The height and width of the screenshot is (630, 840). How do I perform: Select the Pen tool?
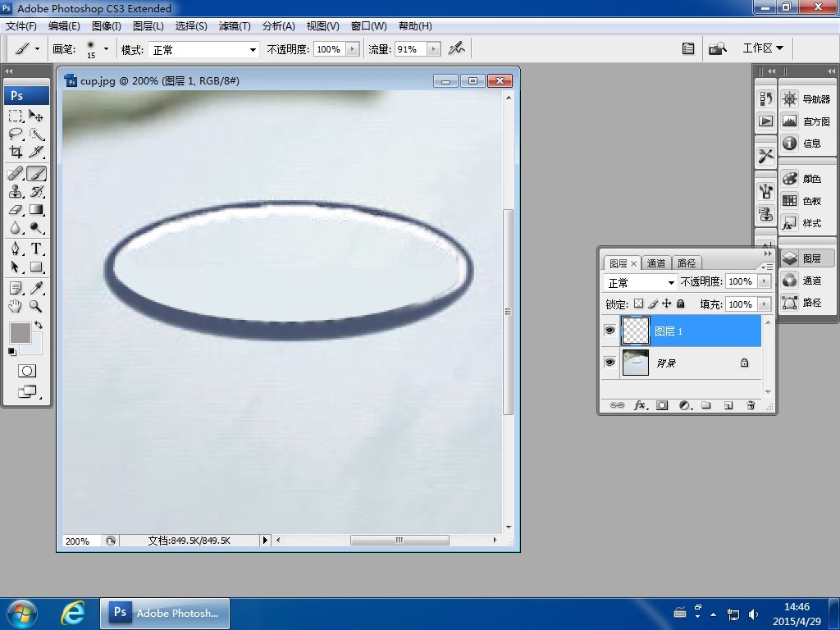[16, 249]
